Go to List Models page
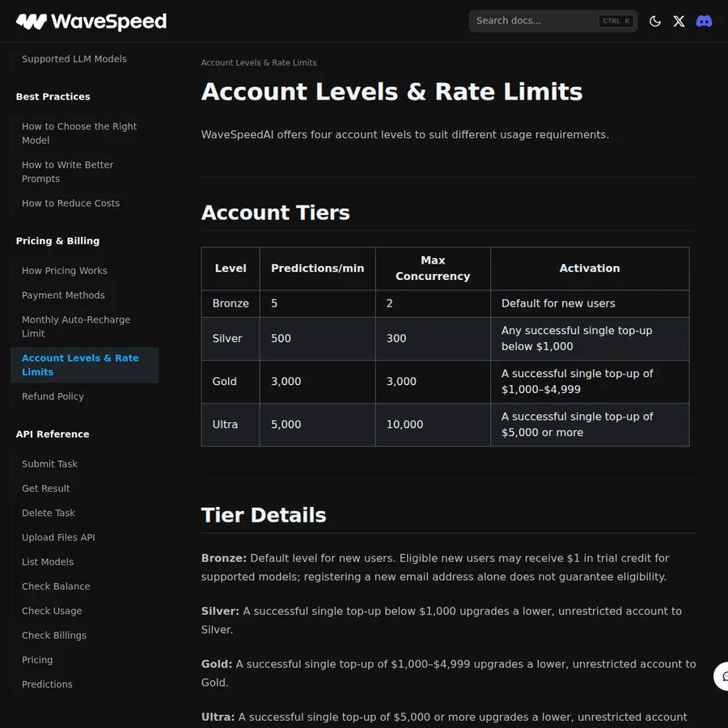This screenshot has width=728, height=728. click(48, 562)
